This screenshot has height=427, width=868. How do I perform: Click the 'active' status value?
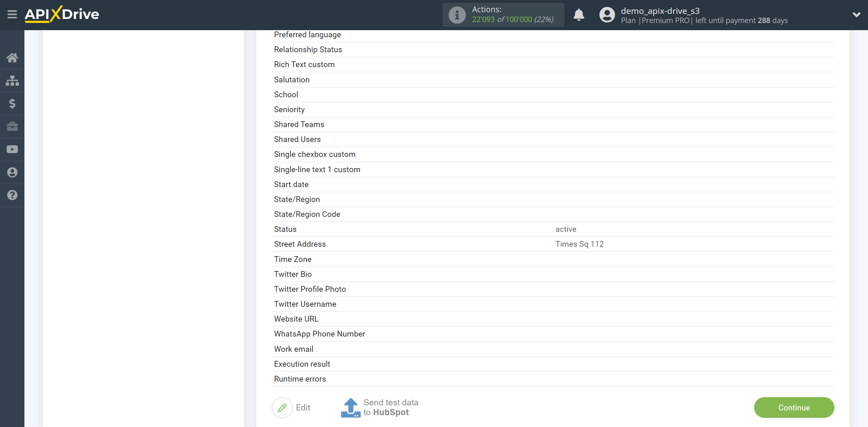coord(566,229)
